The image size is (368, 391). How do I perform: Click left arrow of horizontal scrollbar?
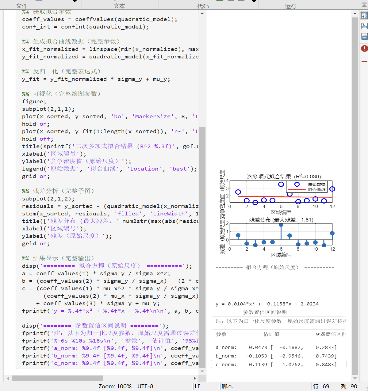tap(8, 378)
